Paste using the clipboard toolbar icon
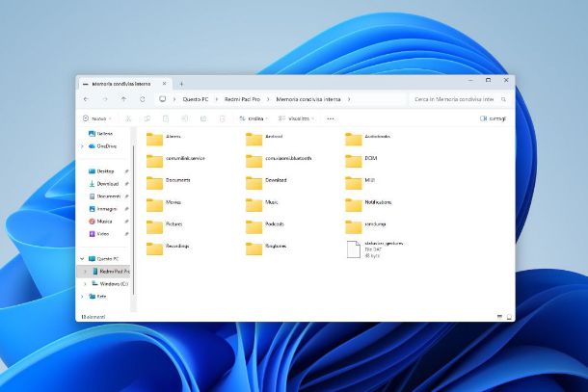 (166, 118)
